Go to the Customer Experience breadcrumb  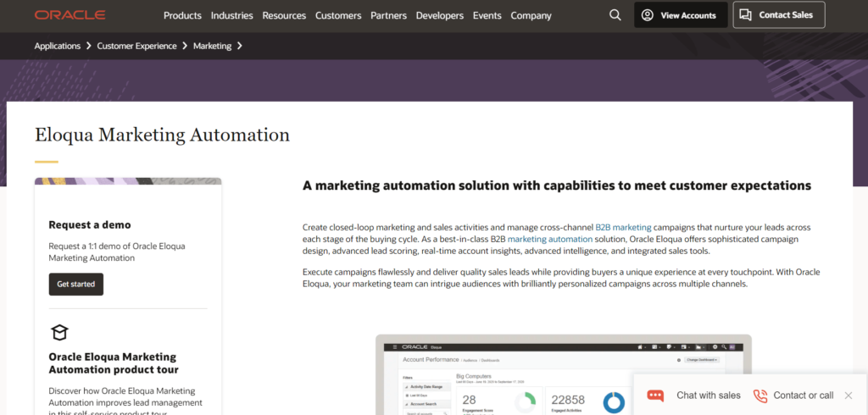(x=136, y=46)
